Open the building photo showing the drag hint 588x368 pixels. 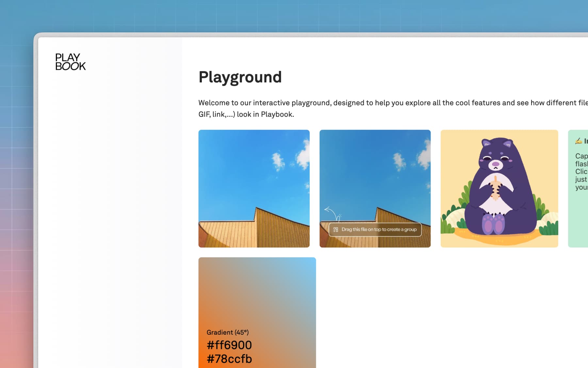pos(375,170)
